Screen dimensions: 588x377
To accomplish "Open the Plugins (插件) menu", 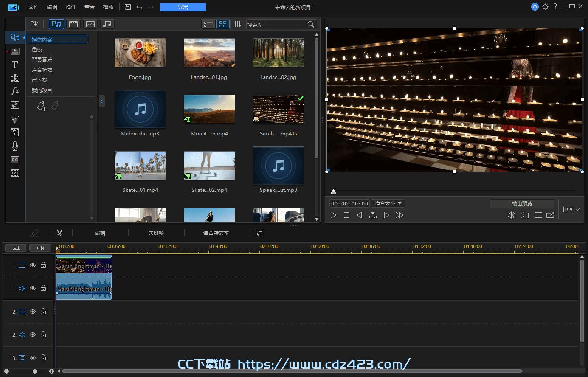I will point(71,7).
